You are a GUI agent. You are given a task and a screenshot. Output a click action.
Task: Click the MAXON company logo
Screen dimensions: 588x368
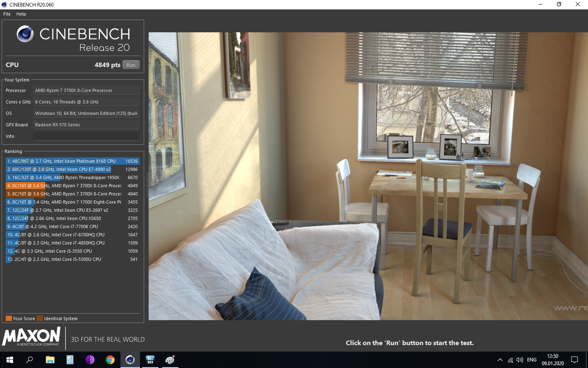click(x=31, y=337)
